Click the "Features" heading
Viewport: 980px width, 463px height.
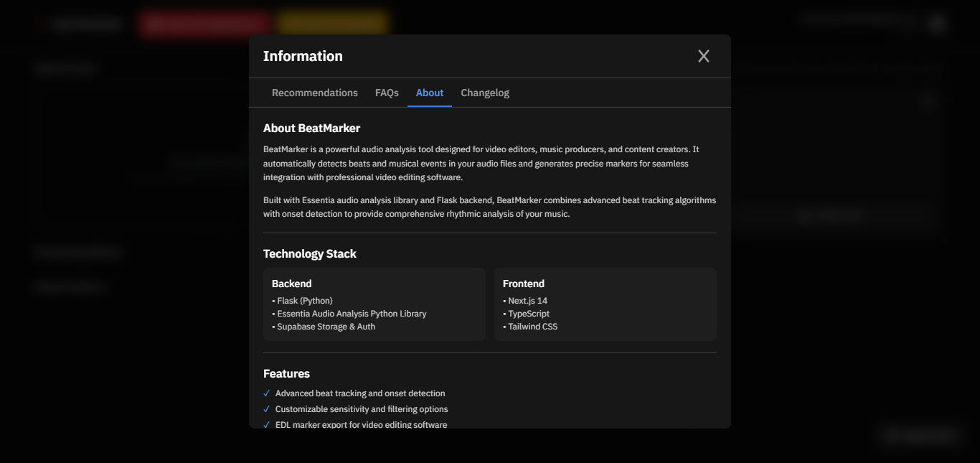[x=286, y=374]
